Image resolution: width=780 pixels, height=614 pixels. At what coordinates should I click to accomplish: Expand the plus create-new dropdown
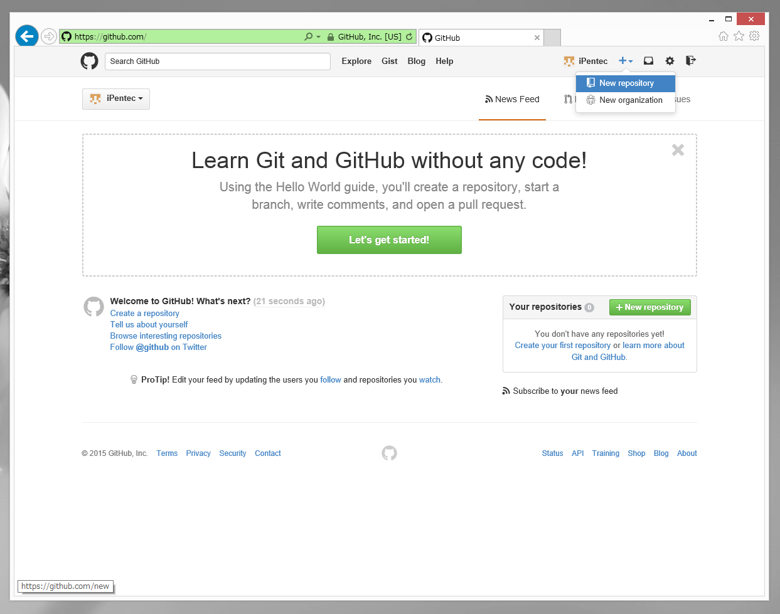pyautogui.click(x=625, y=61)
